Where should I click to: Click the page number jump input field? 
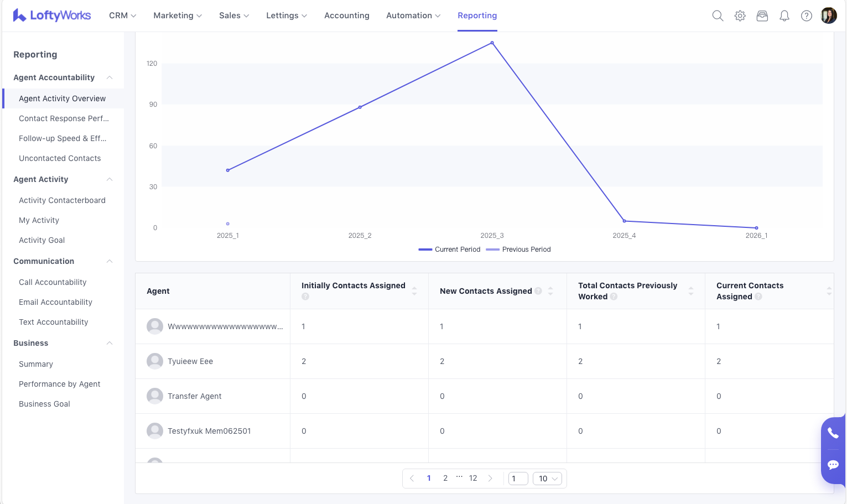pos(518,479)
